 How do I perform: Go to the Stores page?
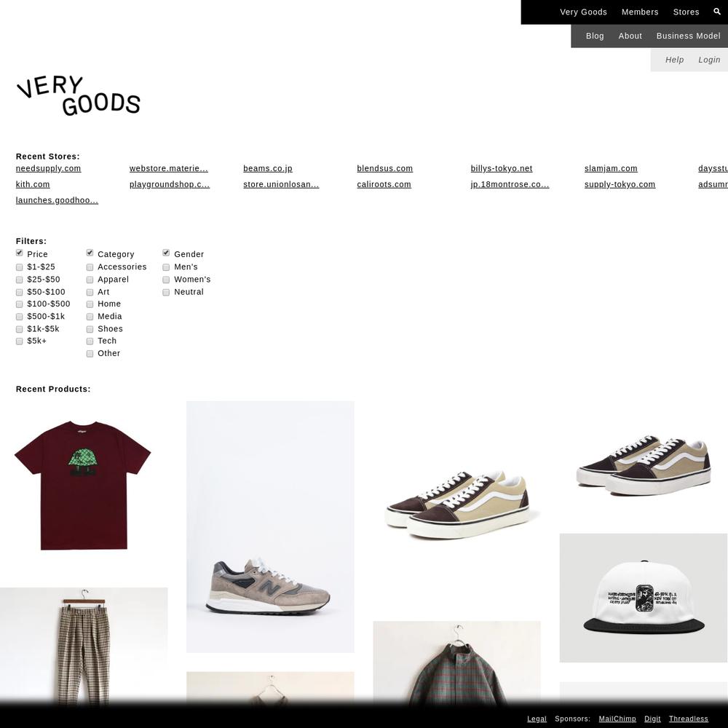(686, 12)
